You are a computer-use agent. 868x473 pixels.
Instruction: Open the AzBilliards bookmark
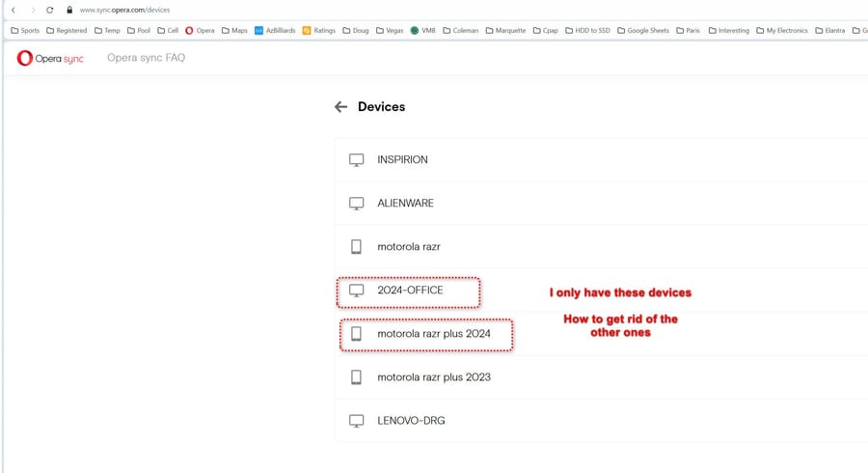point(275,31)
